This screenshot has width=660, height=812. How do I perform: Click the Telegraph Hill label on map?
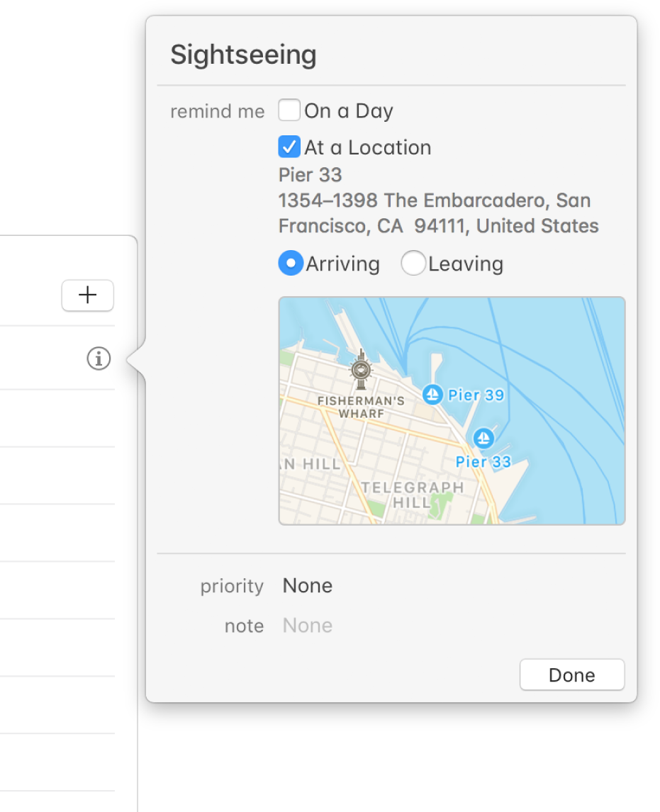tap(413, 495)
